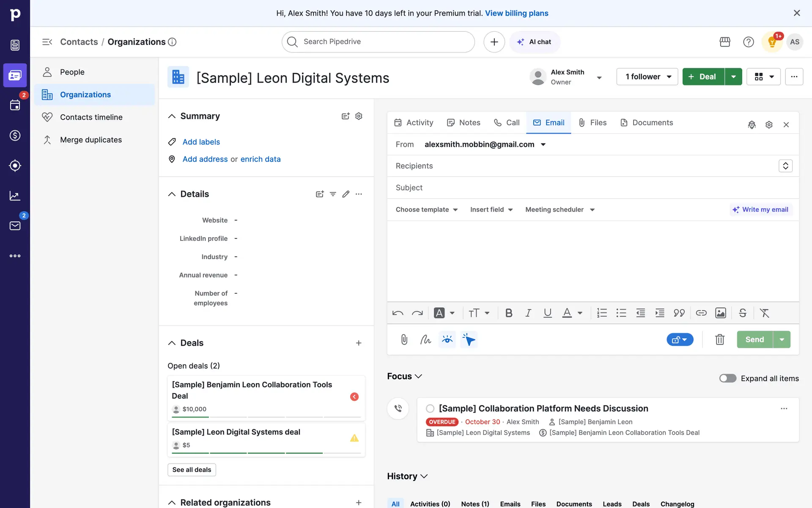Switch to the Notes tab
The height and width of the screenshot is (508, 812).
point(464,123)
